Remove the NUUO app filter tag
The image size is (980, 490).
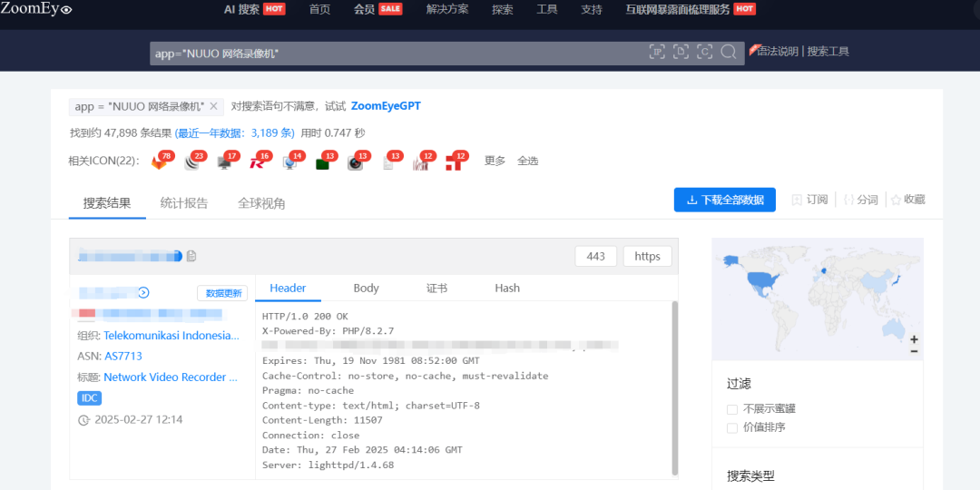pyautogui.click(x=213, y=106)
